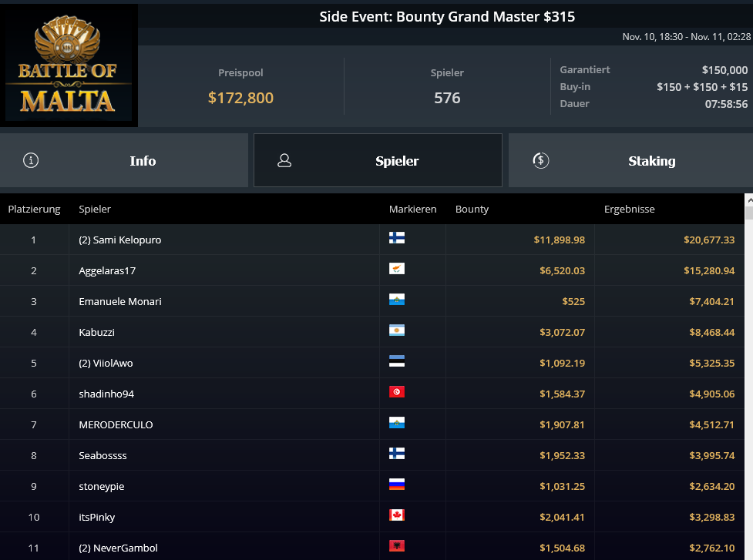Viewport: 753px width, 560px height.
Task: Click the buy-in $150 + $150 + $15
Action: (x=702, y=87)
